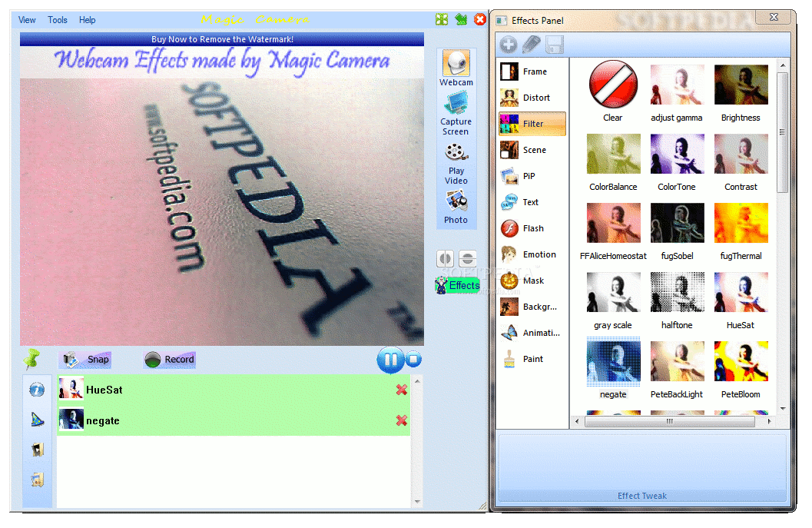Open the Distort effects category
812x528 pixels.
point(532,98)
